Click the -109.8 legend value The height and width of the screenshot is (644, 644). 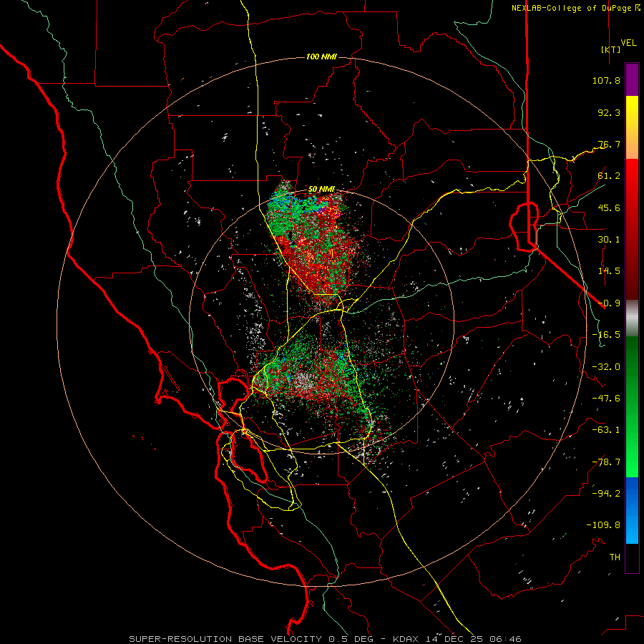pos(603,525)
